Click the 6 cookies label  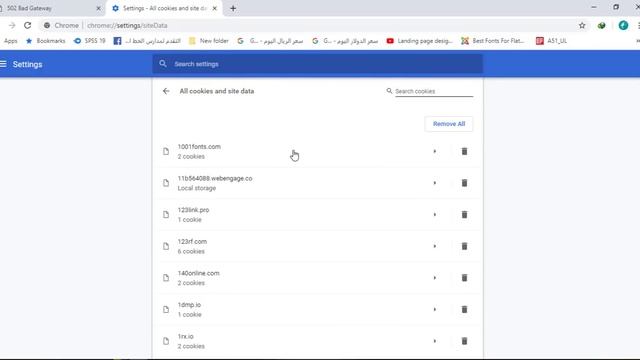click(191, 251)
